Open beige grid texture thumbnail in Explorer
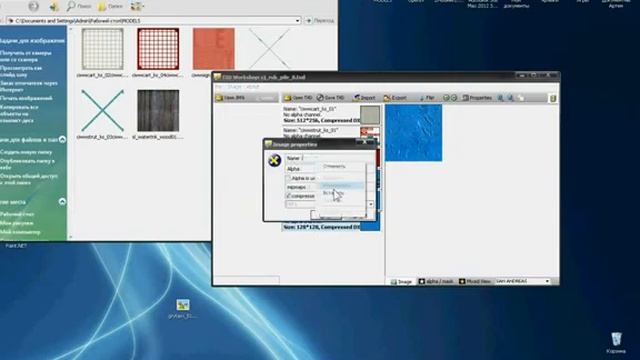640x360 pixels. tap(102, 49)
